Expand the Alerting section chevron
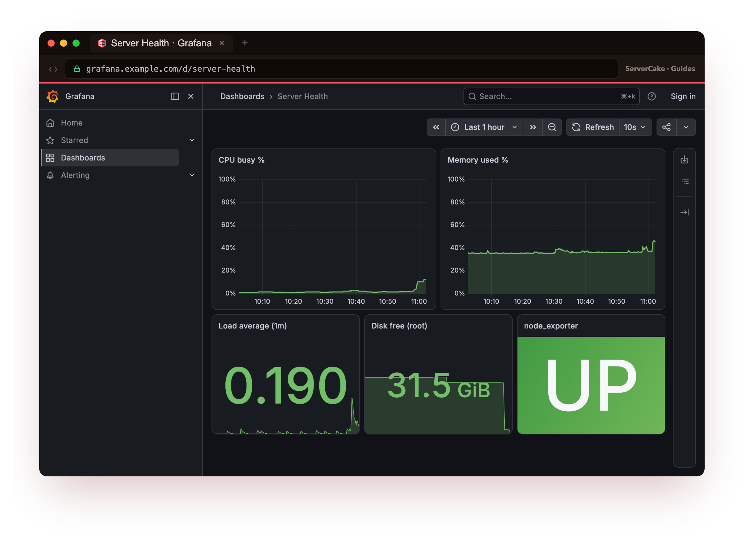 point(192,176)
